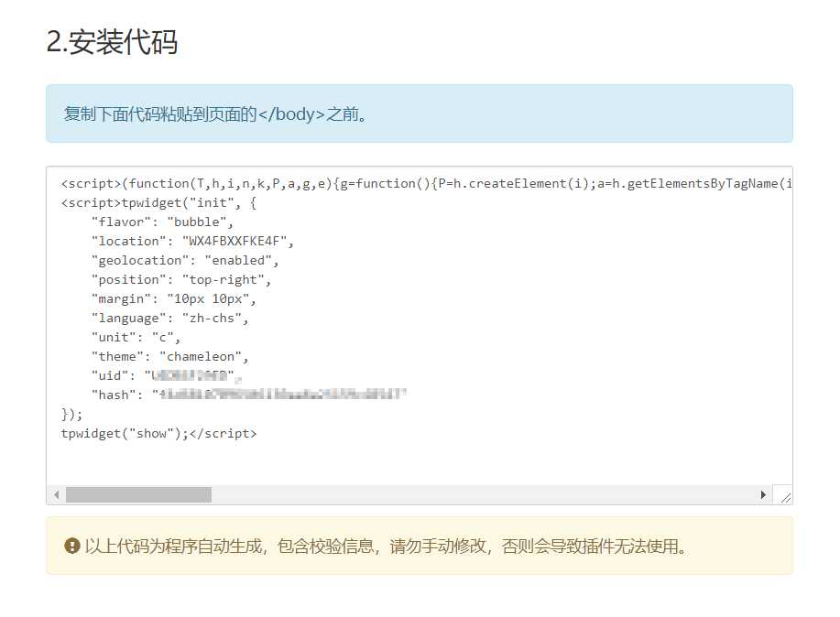Image resolution: width=840 pixels, height=617 pixels.
Task: Click the warning text "以上代码为程序自动生成"
Action: (173, 547)
